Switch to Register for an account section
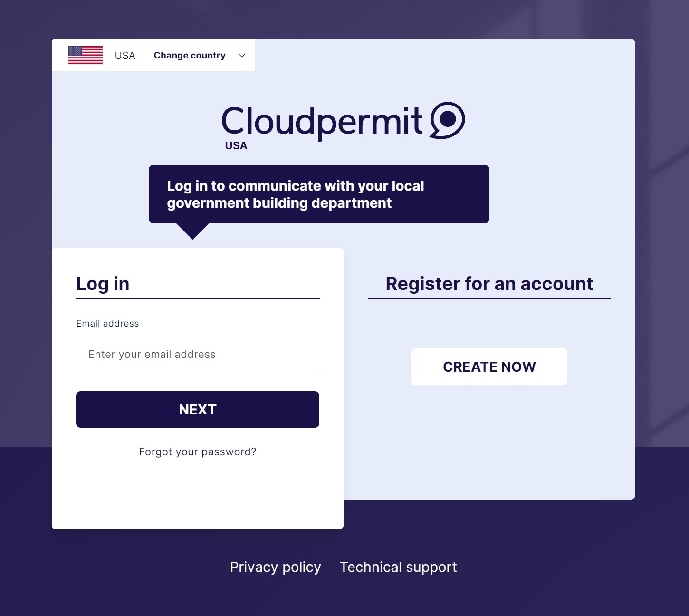Screen dimensions: 689x616 click(x=489, y=283)
